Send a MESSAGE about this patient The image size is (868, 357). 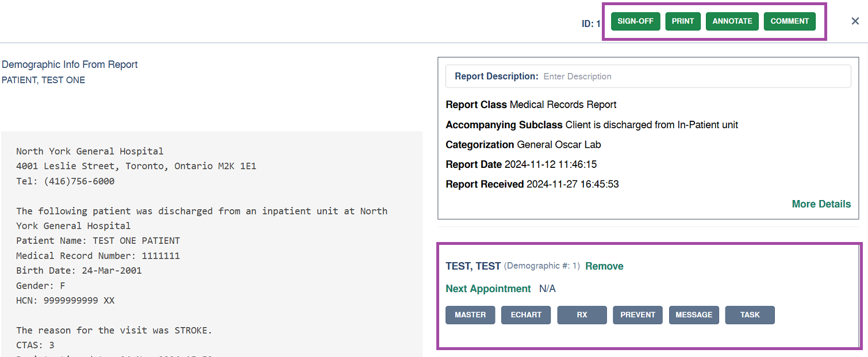[694, 314]
